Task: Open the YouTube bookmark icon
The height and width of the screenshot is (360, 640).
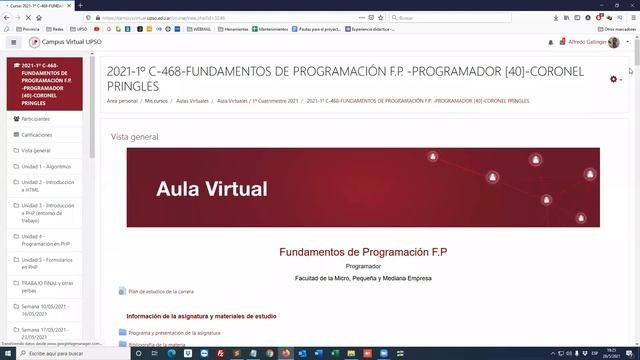Action: coord(97,29)
